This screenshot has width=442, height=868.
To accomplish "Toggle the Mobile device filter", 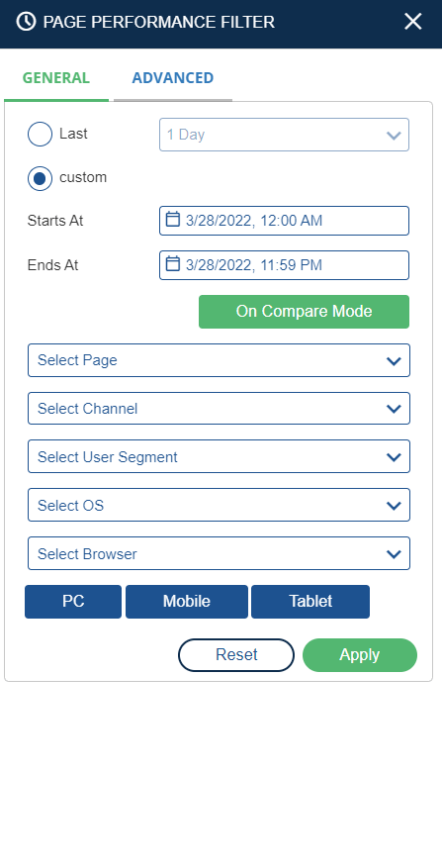I will click(x=187, y=601).
